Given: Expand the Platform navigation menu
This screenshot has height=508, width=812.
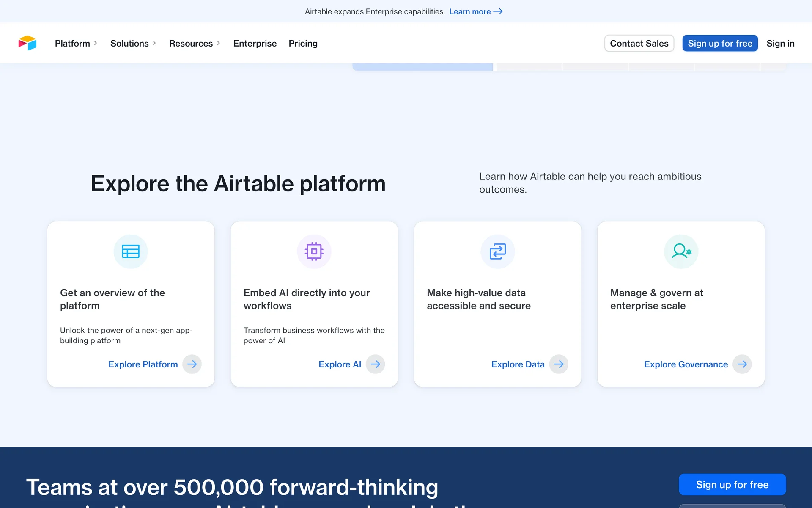Looking at the screenshot, I should [x=76, y=43].
